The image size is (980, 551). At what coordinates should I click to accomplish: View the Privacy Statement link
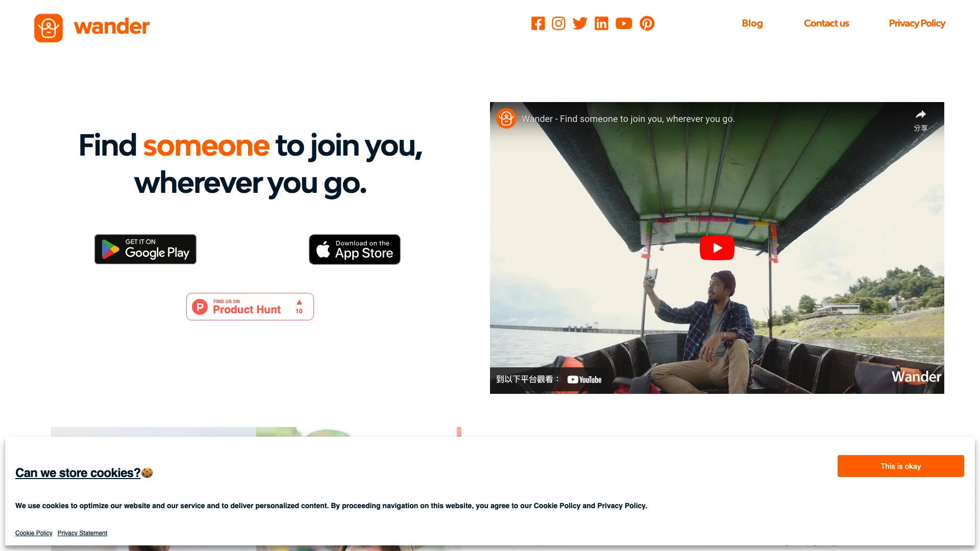pos(82,533)
